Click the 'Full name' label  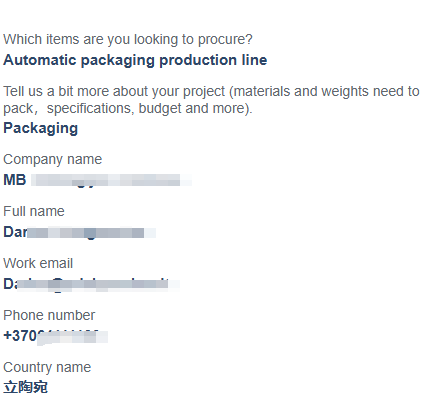[x=34, y=211]
